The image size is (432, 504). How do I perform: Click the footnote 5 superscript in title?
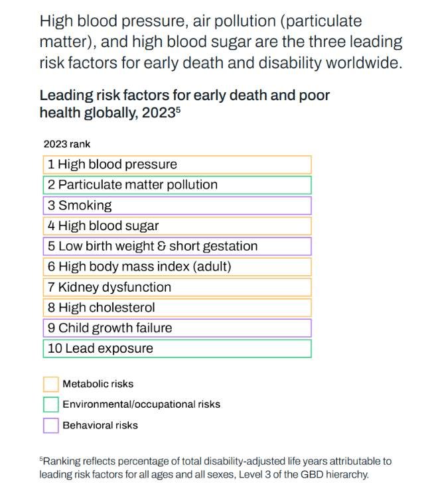[178, 109]
